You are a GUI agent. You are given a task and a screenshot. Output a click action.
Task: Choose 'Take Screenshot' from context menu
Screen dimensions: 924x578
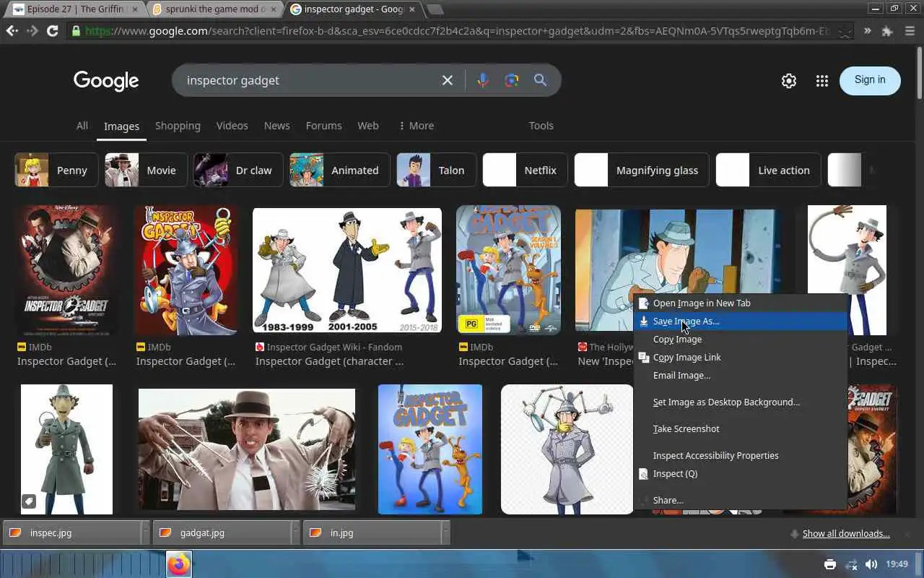pos(741,429)
